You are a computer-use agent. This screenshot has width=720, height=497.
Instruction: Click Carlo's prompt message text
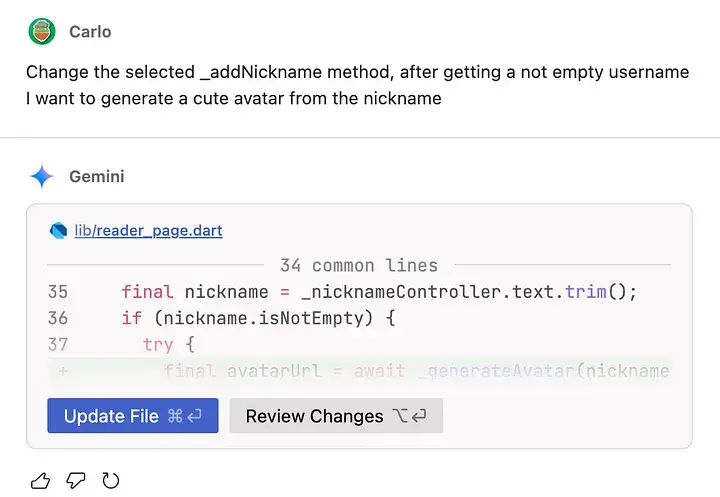click(x=357, y=85)
